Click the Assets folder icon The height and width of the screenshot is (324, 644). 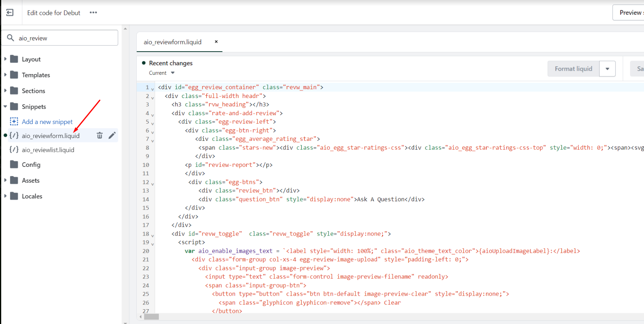14,180
